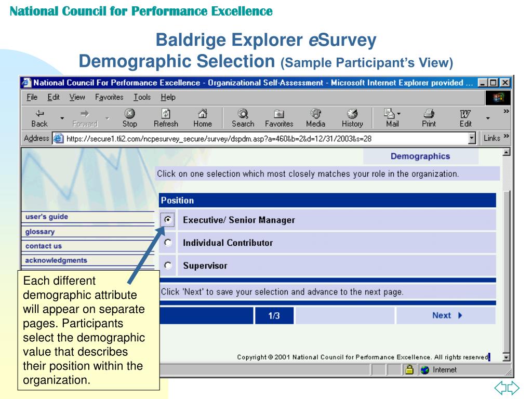Click the Windows logo throbber icon

(x=498, y=98)
